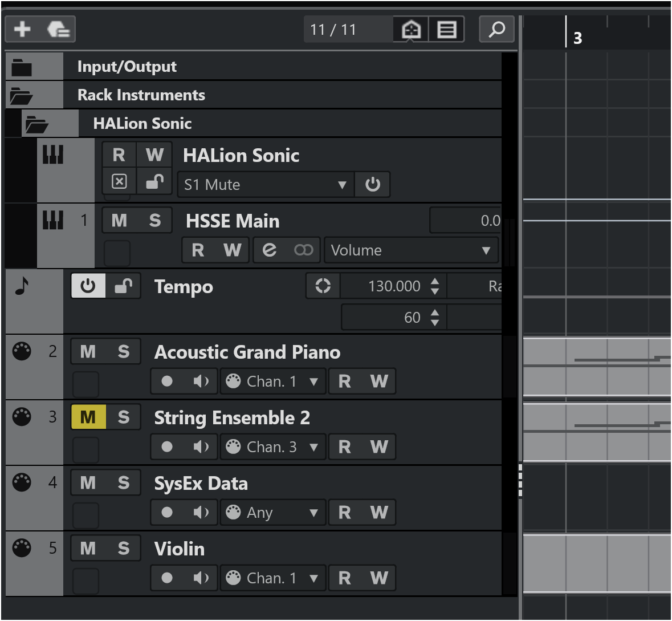Open Edit Channel Settings for HSSE Main

click(269, 250)
